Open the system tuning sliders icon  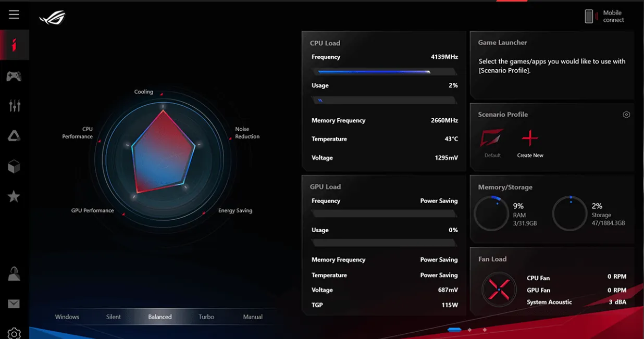point(15,106)
